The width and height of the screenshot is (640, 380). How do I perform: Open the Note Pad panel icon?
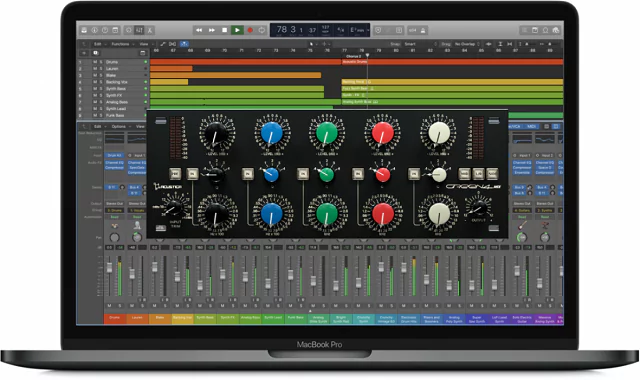(535, 30)
